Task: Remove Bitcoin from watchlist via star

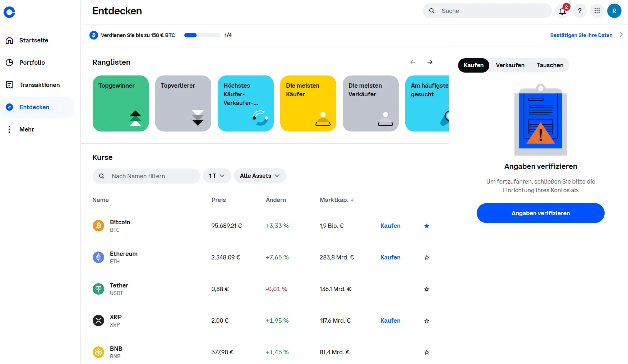Action: coord(427,226)
